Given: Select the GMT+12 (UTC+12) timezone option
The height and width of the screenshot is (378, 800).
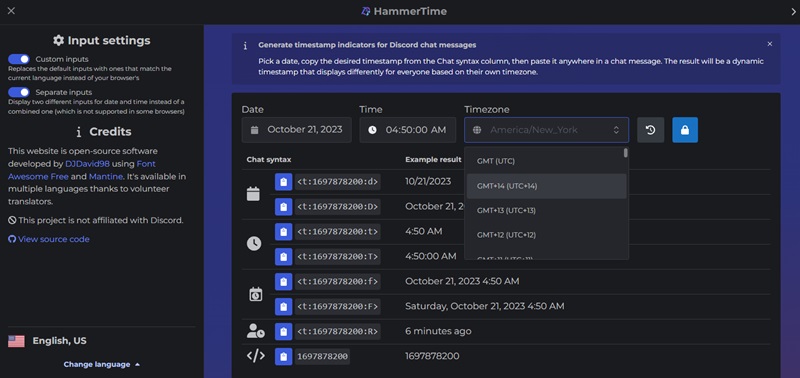Looking at the screenshot, I should [x=546, y=235].
